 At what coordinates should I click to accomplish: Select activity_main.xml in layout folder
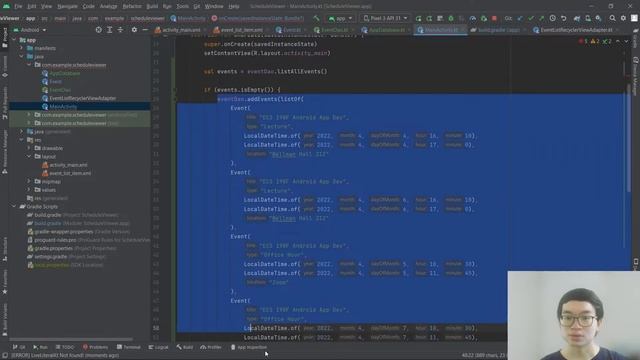click(x=68, y=165)
